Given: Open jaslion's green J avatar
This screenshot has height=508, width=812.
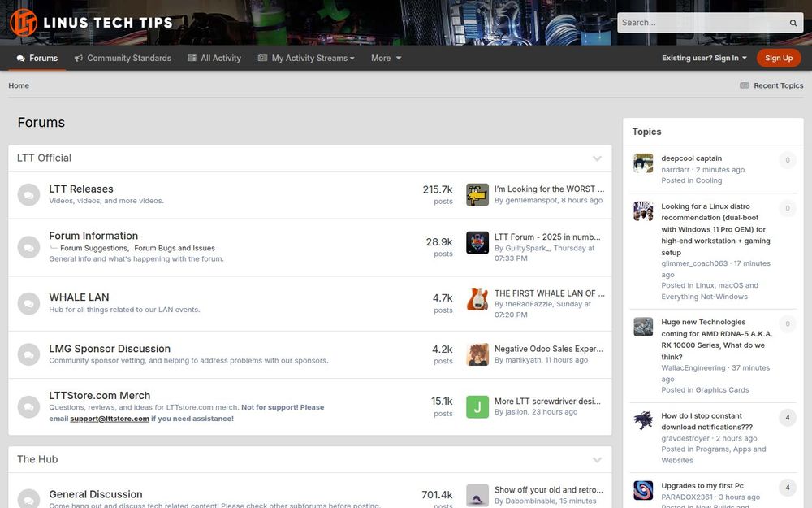Looking at the screenshot, I should 477,407.
